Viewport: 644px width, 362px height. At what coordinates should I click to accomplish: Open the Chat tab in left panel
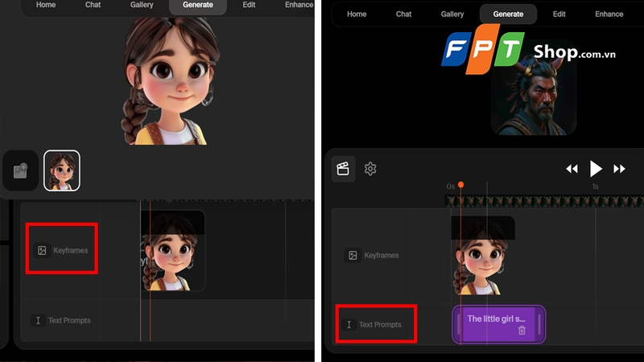pos(93,5)
